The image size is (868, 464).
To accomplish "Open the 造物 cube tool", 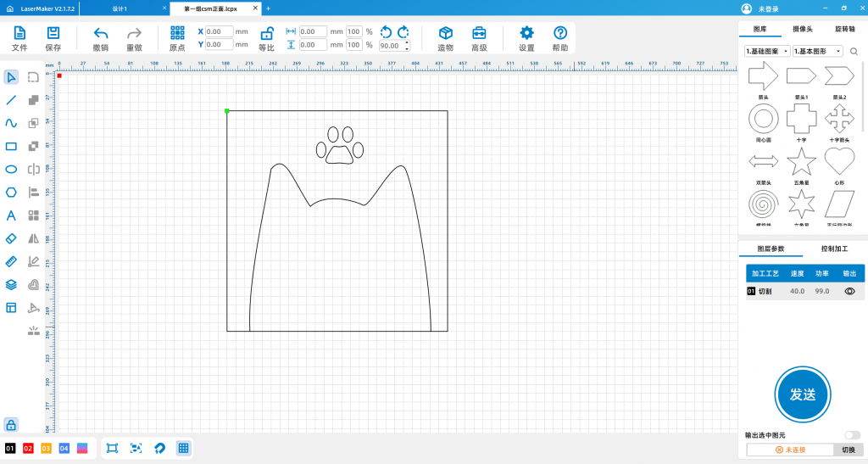I will (x=446, y=39).
